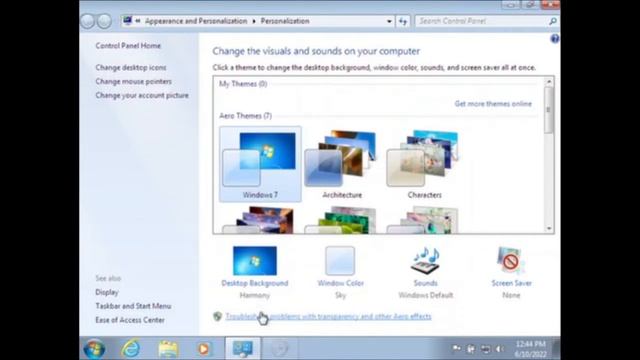Expand the address bar dropdown arrow
Screen dimensions: 640x360
point(389,21)
